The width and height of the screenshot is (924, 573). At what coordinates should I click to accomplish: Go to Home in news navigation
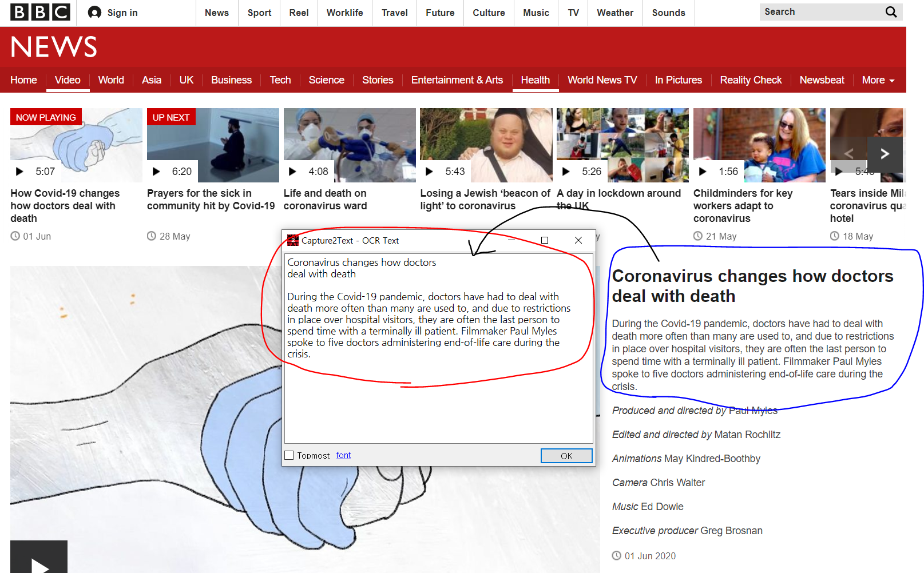coord(23,80)
